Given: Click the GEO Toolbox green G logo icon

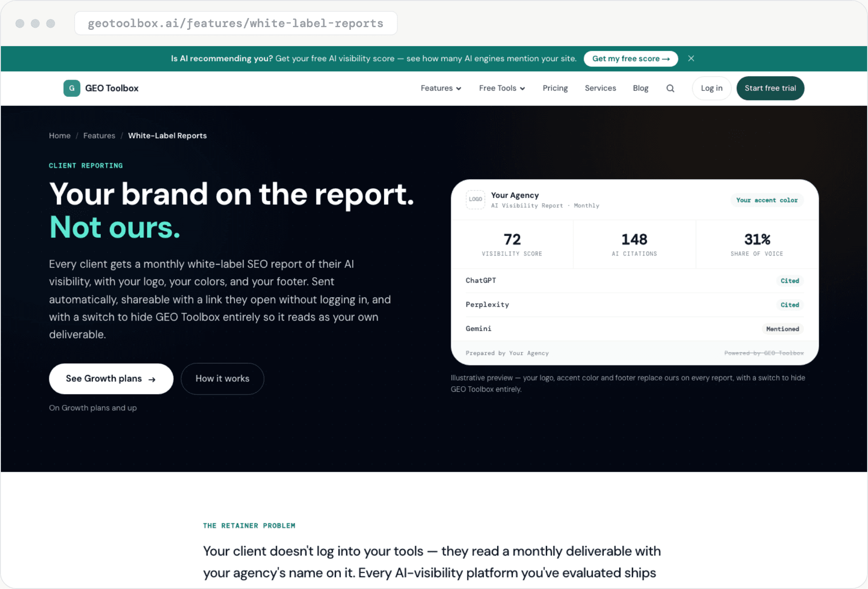Looking at the screenshot, I should coord(72,88).
